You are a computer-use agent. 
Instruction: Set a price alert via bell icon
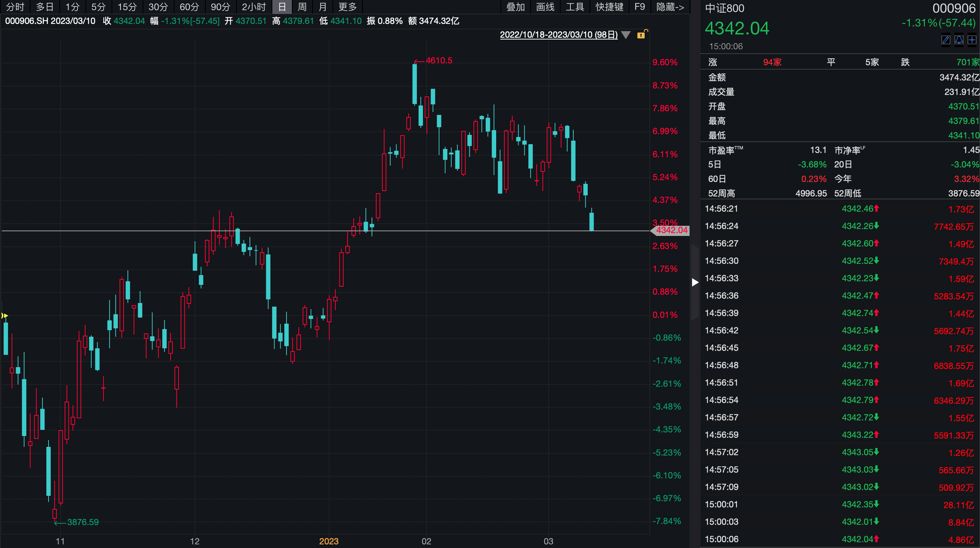(x=959, y=40)
